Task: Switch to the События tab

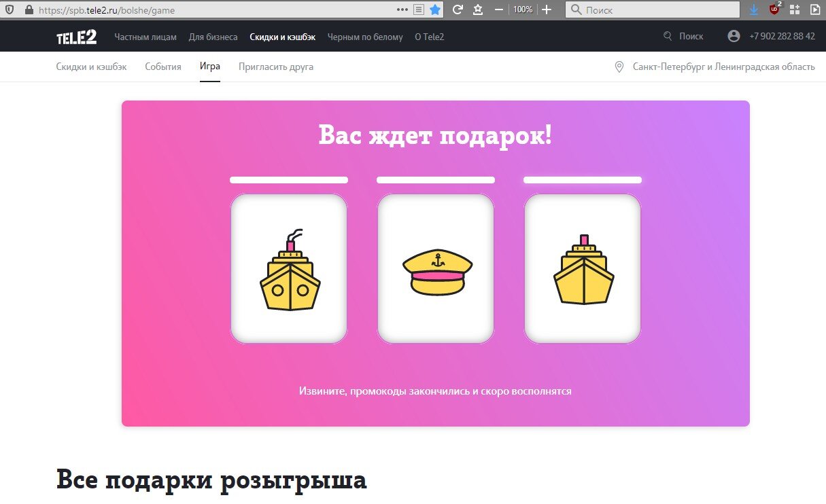Action: pyautogui.click(x=163, y=67)
